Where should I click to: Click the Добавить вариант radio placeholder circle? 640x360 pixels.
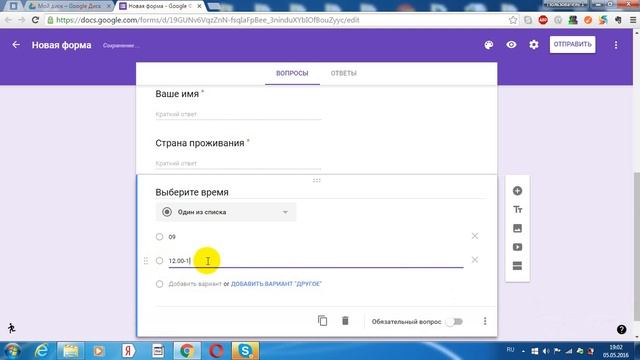(159, 284)
